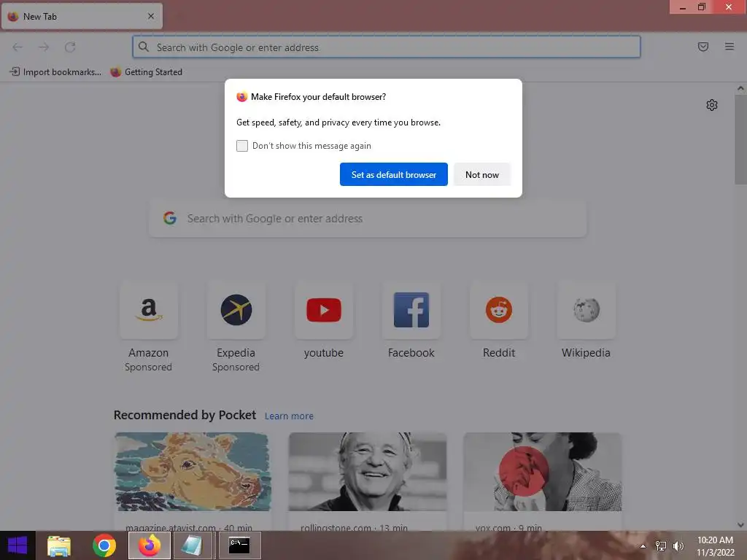Screen dimensions: 747x560
Task: Open the magazine.atavist.com cow article thumbnail
Action: 193,472
